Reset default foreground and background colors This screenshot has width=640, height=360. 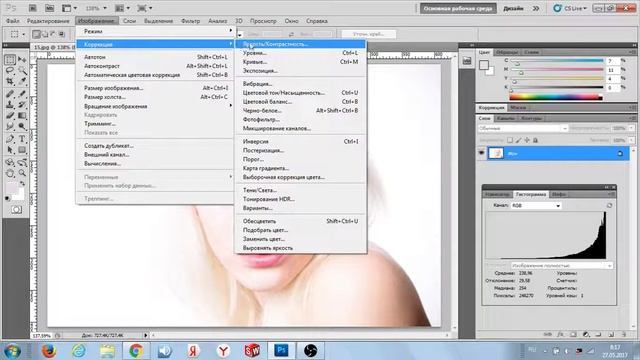pyautogui.click(x=8, y=199)
